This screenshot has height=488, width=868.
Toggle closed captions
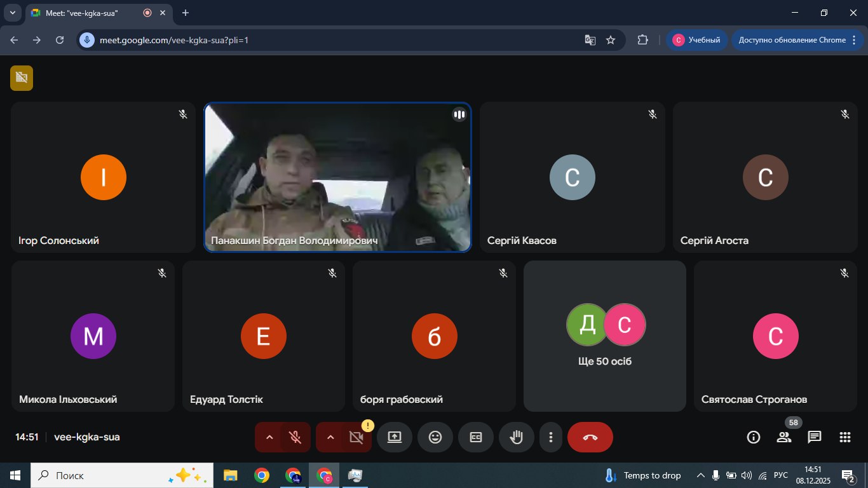pos(476,437)
